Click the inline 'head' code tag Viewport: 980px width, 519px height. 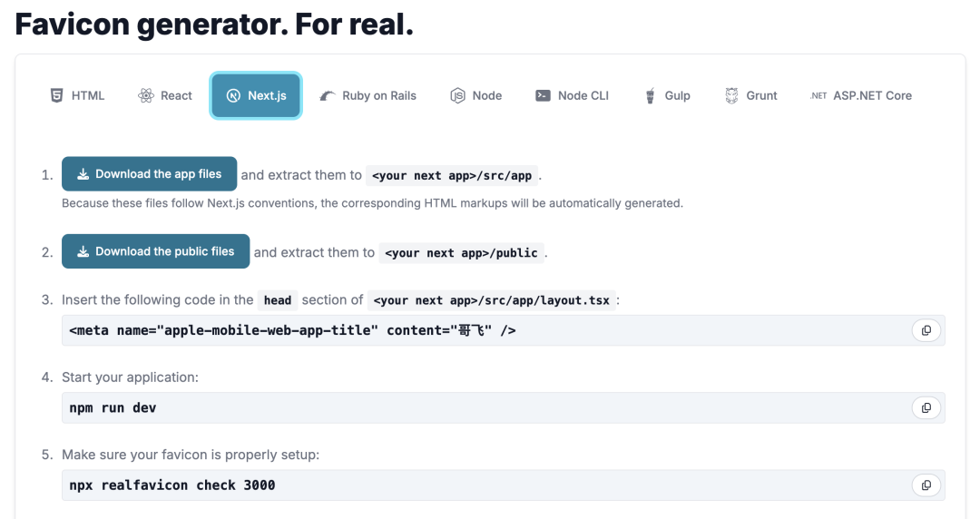pyautogui.click(x=278, y=300)
